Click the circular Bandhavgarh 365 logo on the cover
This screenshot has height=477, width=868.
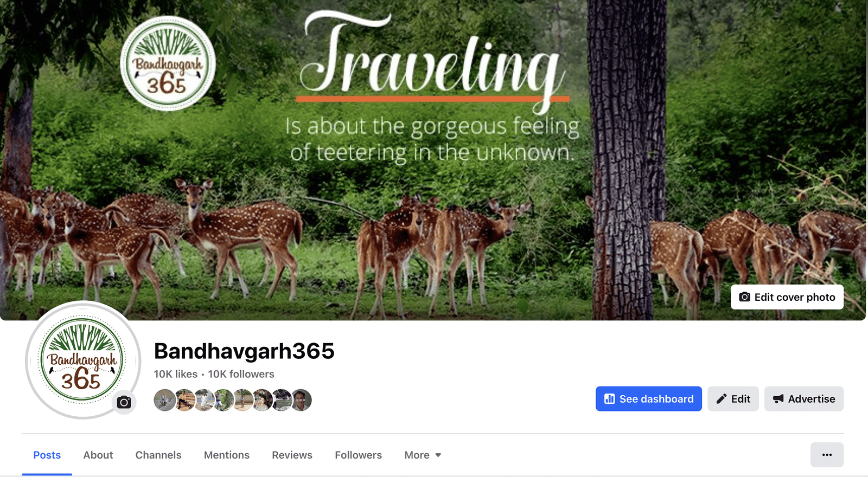coord(168,63)
